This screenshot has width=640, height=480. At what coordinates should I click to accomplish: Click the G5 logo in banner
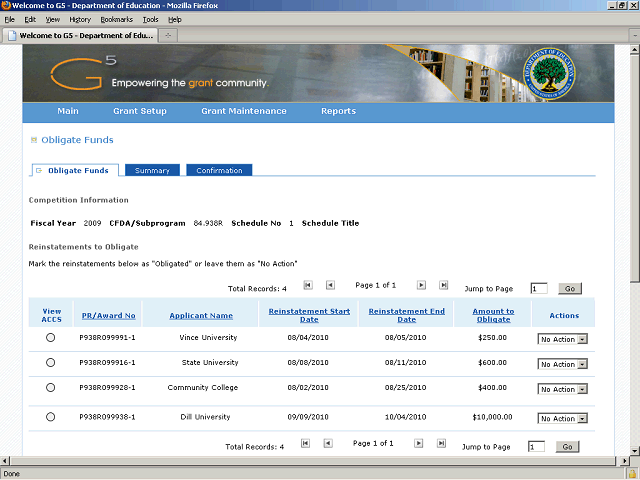point(83,73)
